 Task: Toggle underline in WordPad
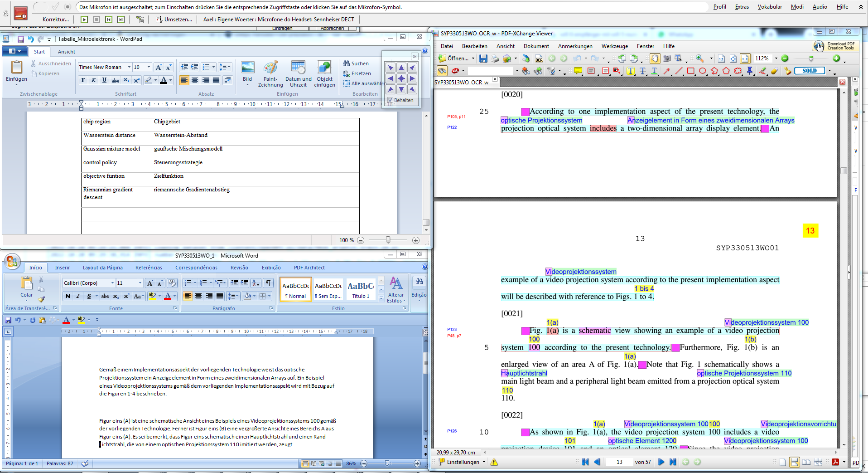click(104, 80)
